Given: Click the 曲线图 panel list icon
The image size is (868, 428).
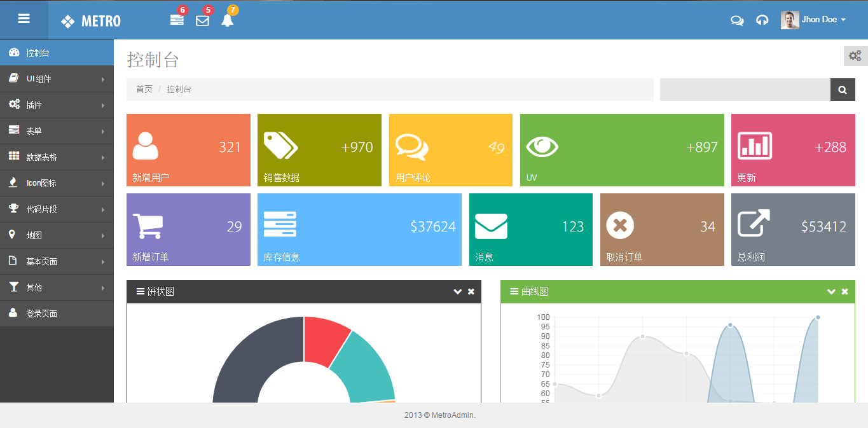Looking at the screenshot, I should 514,291.
